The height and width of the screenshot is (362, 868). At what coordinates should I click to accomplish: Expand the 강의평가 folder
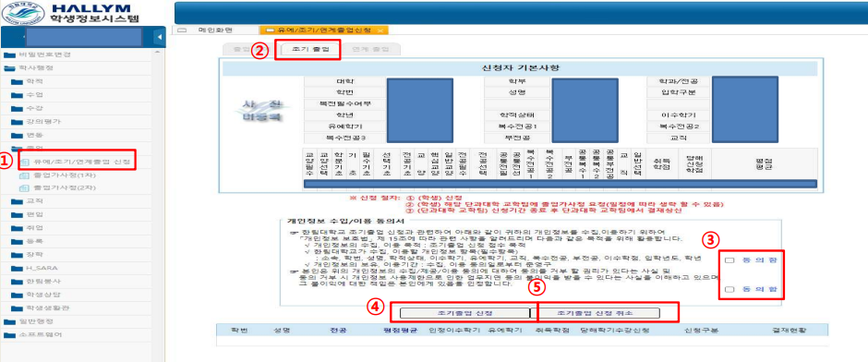coord(17,121)
